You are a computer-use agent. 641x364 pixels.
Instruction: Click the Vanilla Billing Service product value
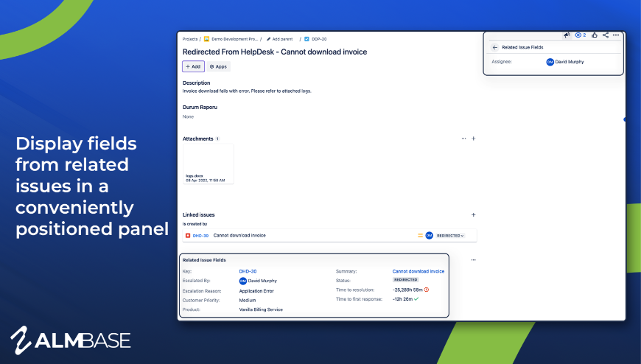click(261, 309)
